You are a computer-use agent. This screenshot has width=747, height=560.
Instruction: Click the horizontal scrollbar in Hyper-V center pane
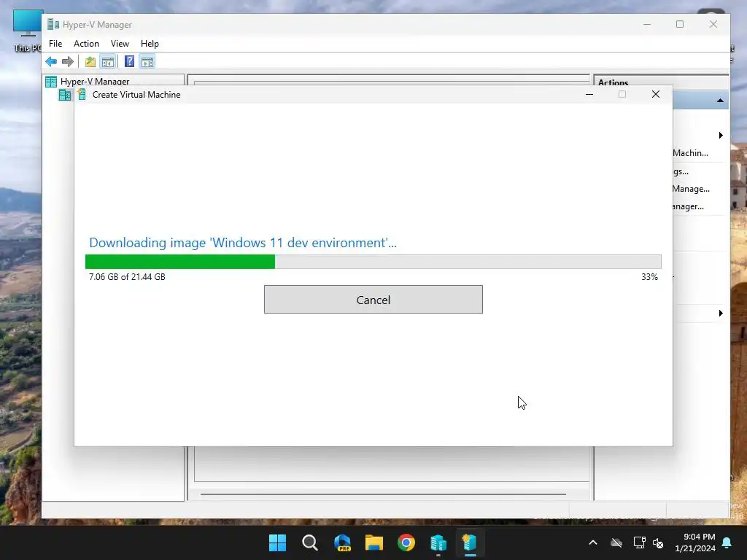tap(383, 494)
